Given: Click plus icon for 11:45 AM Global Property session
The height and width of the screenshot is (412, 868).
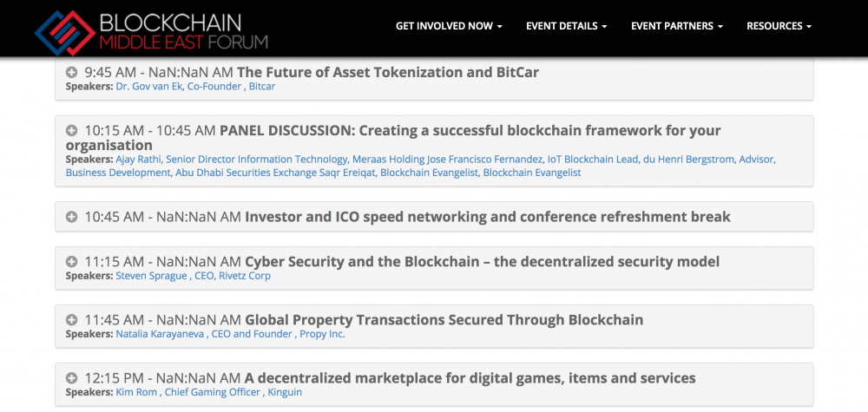Looking at the screenshot, I should tap(72, 319).
